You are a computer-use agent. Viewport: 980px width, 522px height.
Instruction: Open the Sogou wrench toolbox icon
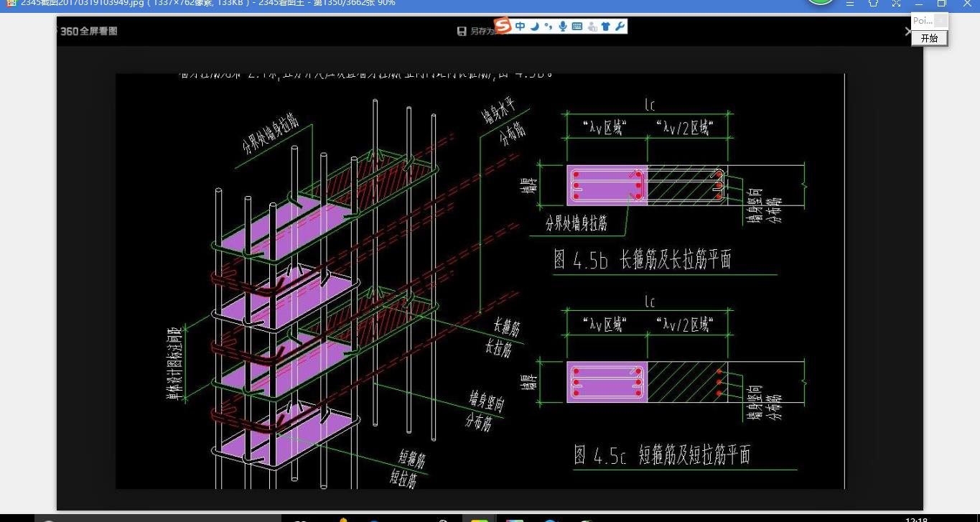[x=620, y=27]
